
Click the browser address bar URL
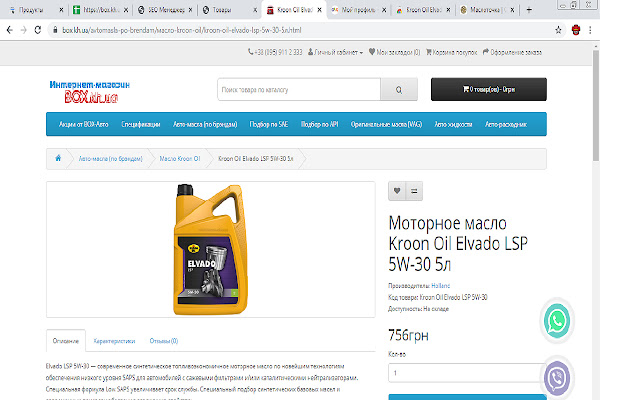click(x=182, y=30)
